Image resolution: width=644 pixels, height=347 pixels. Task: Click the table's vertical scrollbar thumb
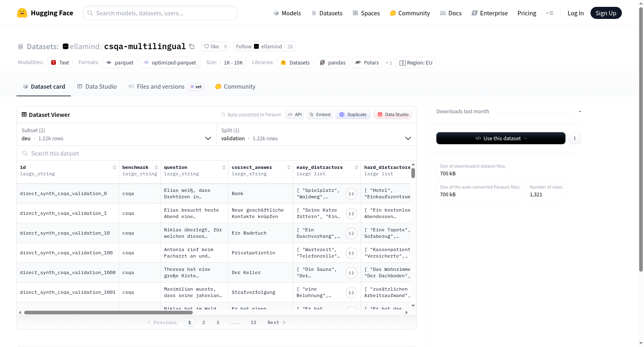click(x=413, y=173)
